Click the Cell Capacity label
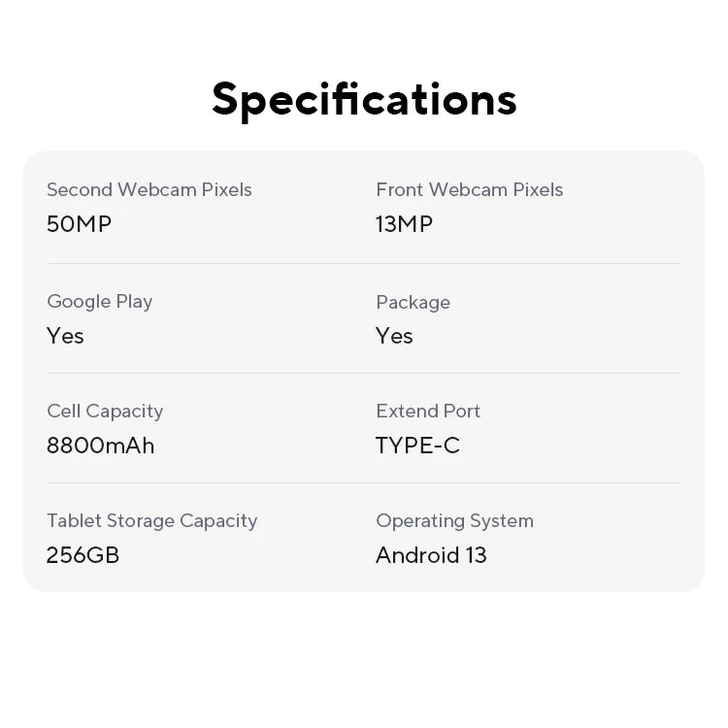 pos(105,412)
